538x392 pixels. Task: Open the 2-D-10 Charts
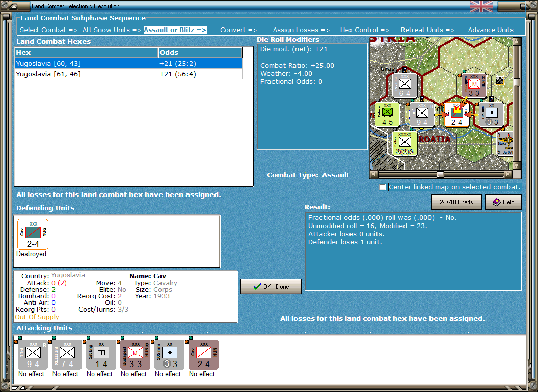coord(456,202)
